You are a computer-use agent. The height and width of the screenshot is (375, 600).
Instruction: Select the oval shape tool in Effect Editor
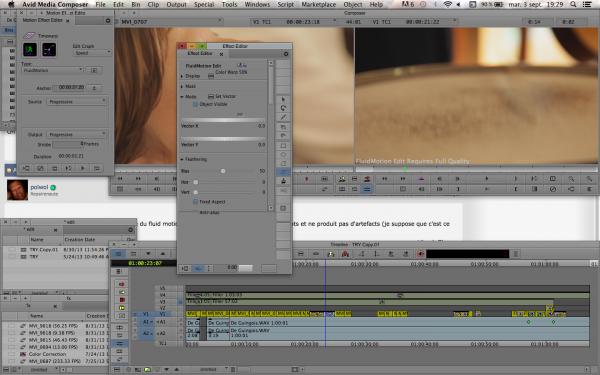pos(283,155)
